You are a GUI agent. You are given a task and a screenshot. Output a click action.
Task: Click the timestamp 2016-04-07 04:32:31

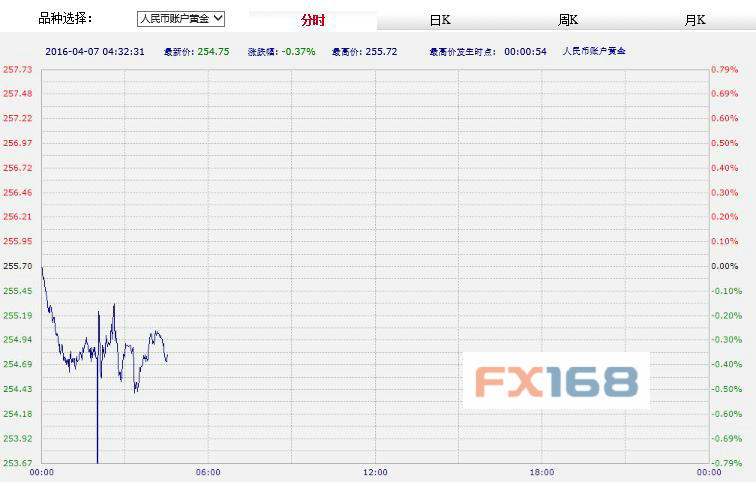click(96, 50)
